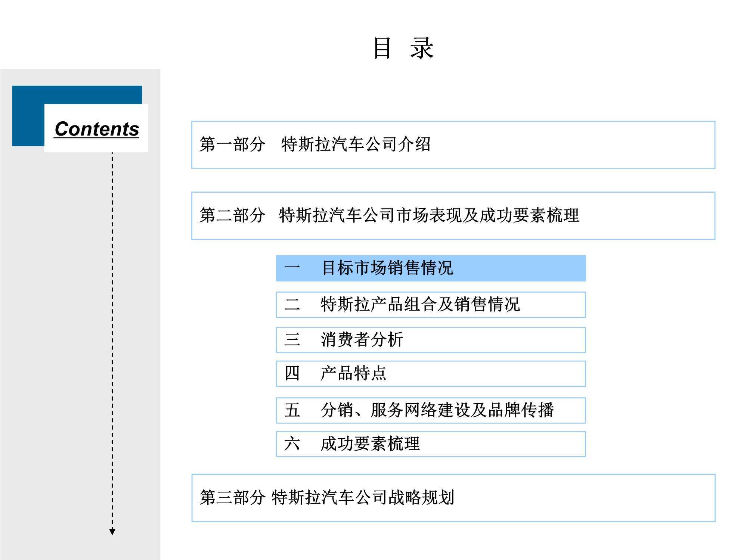The width and height of the screenshot is (747, 560).
Task: Click item 六 成功要素梳理
Action: 431,444
